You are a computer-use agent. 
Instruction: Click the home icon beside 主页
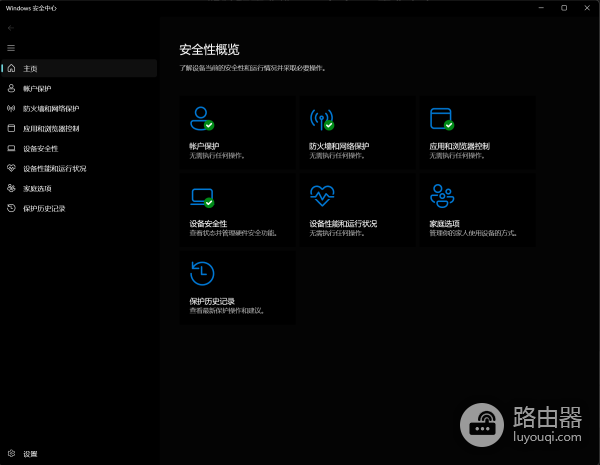tap(11, 68)
